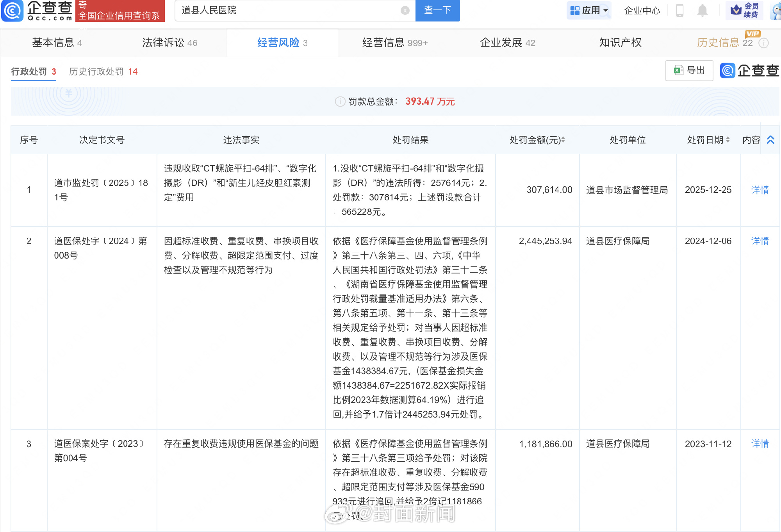The image size is (781, 532).
Task: Export table via Excel 导出 button
Action: pyautogui.click(x=689, y=70)
